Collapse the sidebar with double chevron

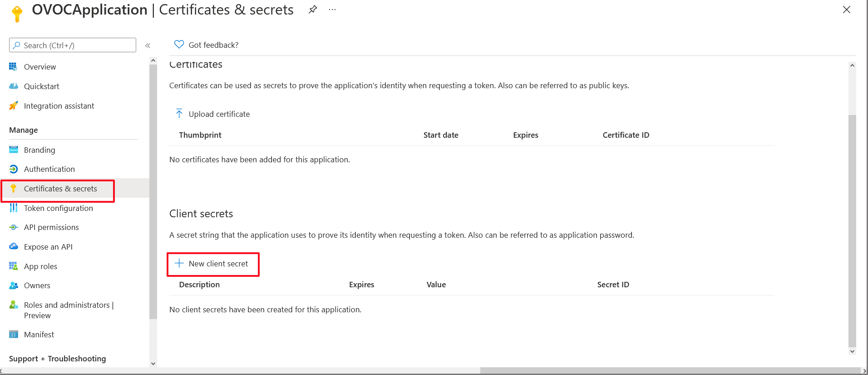point(148,45)
